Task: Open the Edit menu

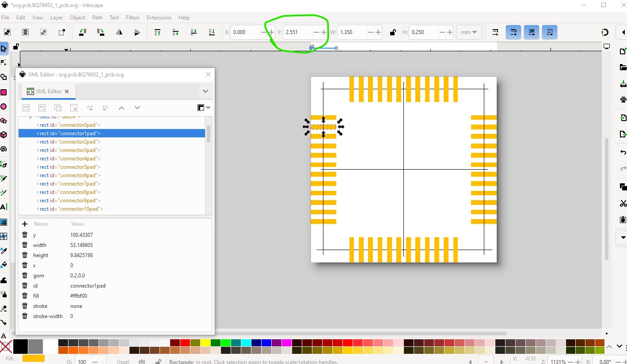Action: (x=21, y=18)
